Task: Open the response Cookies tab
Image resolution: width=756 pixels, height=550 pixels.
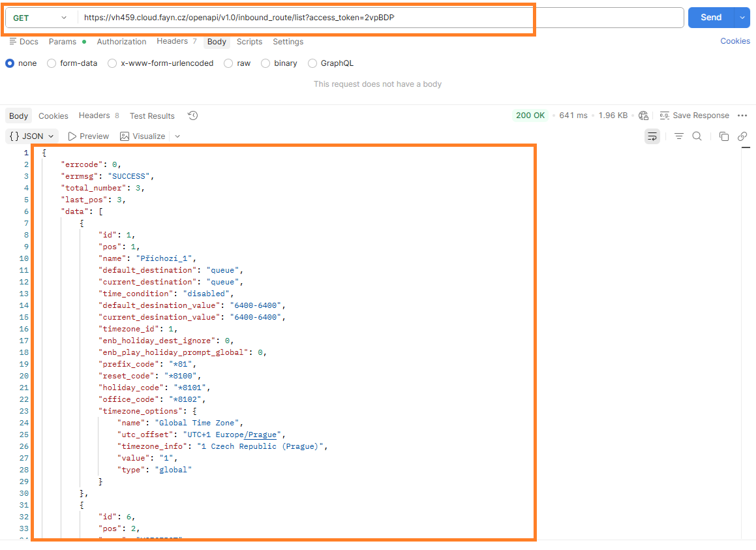Action: pyautogui.click(x=53, y=115)
